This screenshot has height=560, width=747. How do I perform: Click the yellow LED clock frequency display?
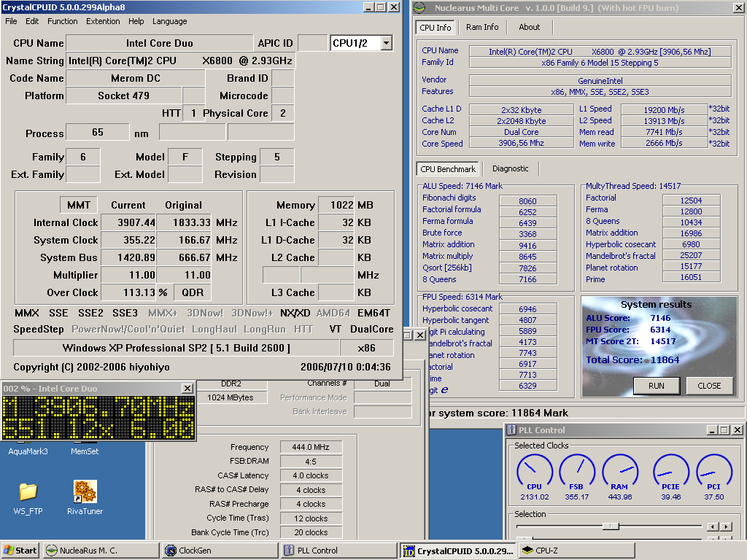[98, 417]
